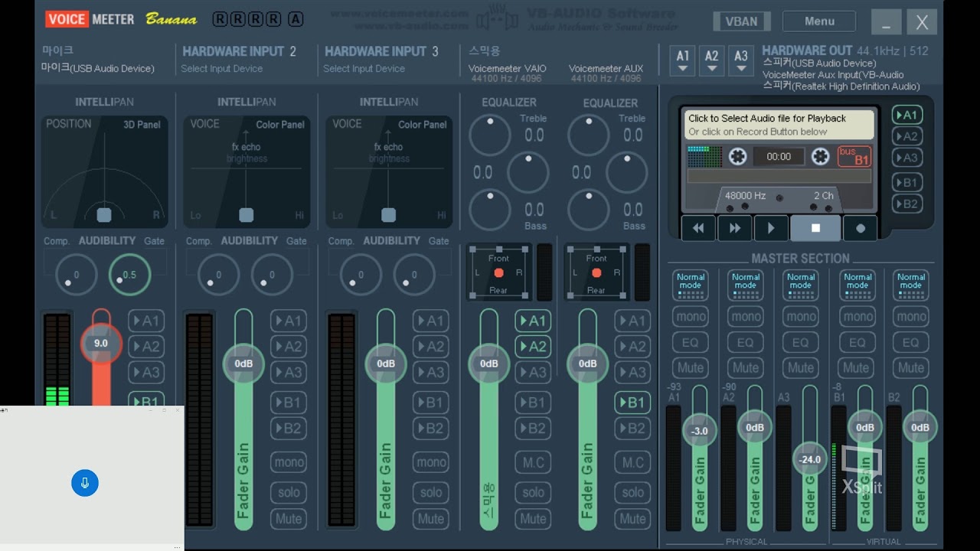This screenshot has width=980, height=551.
Task: Open the A2 hardware output device dropdown
Action: point(711,60)
